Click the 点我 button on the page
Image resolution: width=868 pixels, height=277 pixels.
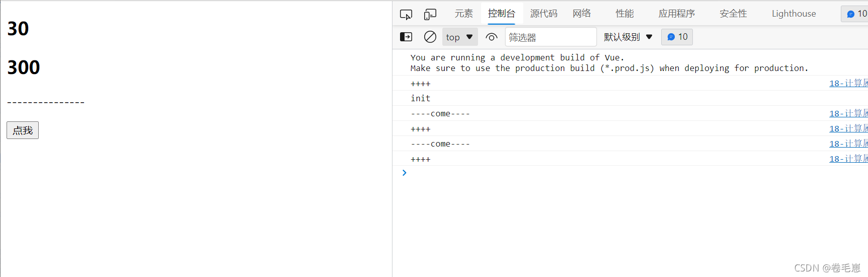23,130
